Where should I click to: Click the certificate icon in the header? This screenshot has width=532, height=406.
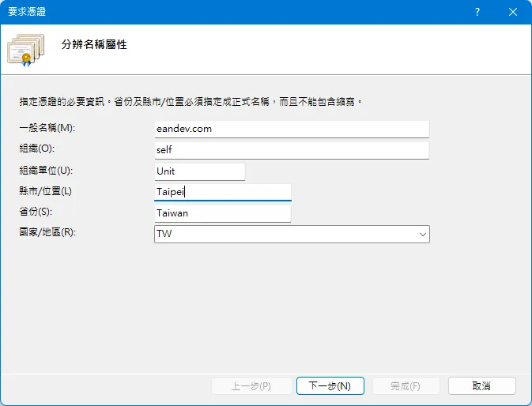pyautogui.click(x=26, y=48)
